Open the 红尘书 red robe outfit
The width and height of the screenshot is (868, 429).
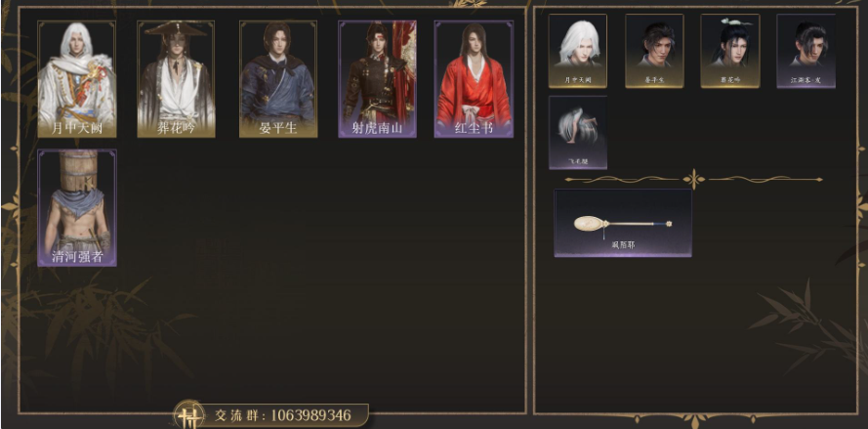point(474,79)
